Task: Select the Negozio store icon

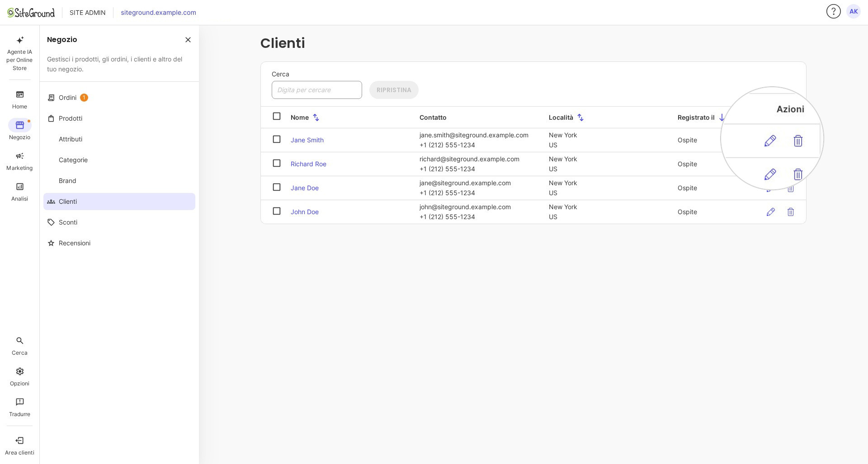Action: click(19, 125)
